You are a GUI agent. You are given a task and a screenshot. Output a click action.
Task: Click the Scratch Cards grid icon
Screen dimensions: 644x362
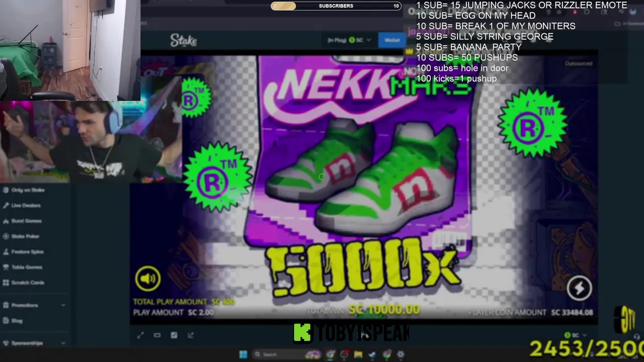[6, 283]
